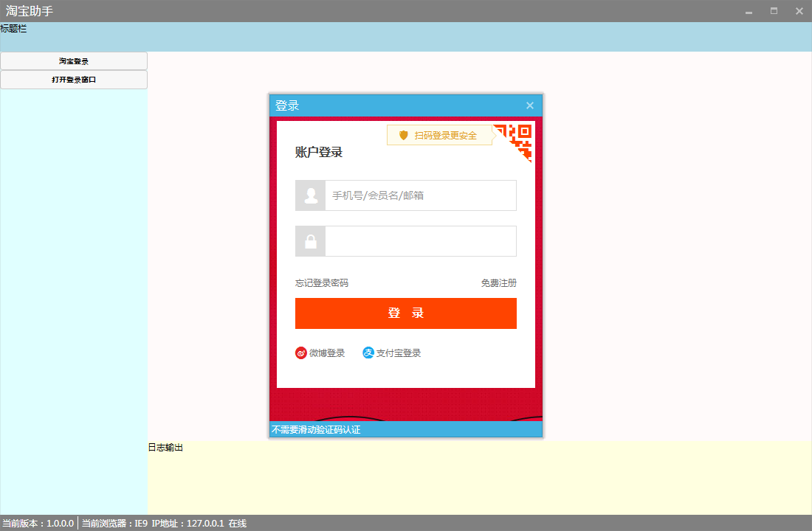The height and width of the screenshot is (531, 812).
Task: Click the 标题栏 label
Action: point(13,29)
